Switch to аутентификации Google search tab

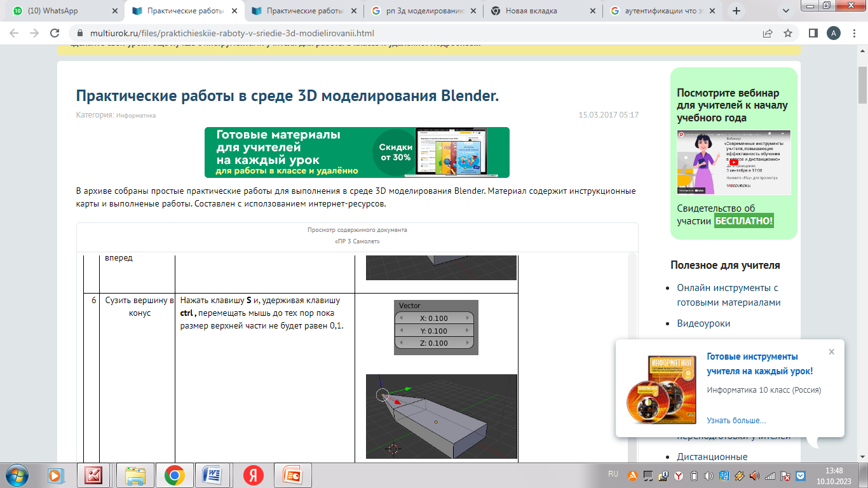point(662,11)
